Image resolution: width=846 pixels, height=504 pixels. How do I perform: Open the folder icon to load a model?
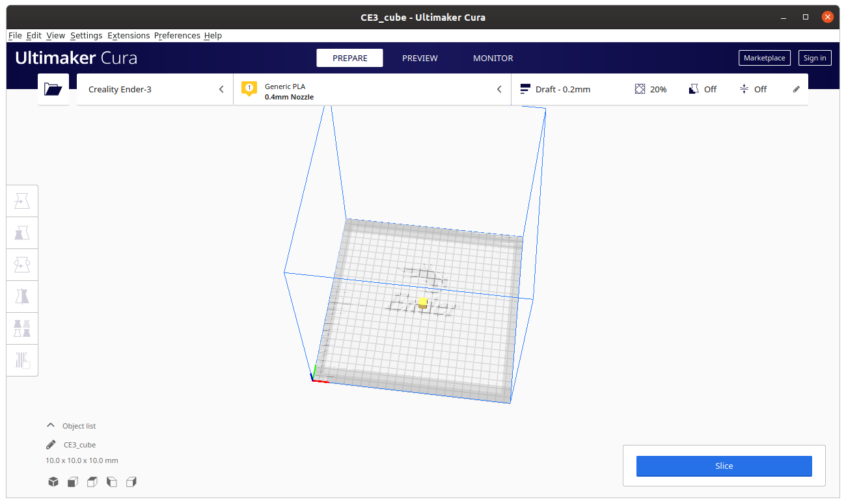(x=53, y=89)
